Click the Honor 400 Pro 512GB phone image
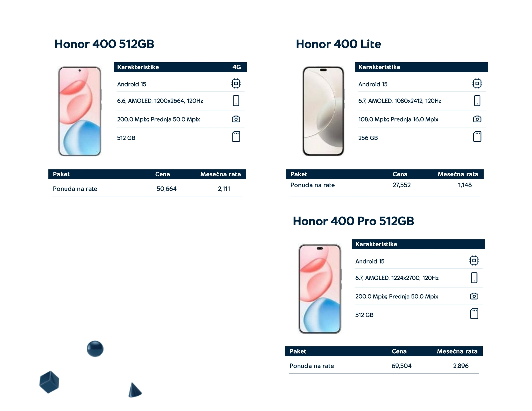Screen dimensions: 532x411 coord(319,289)
